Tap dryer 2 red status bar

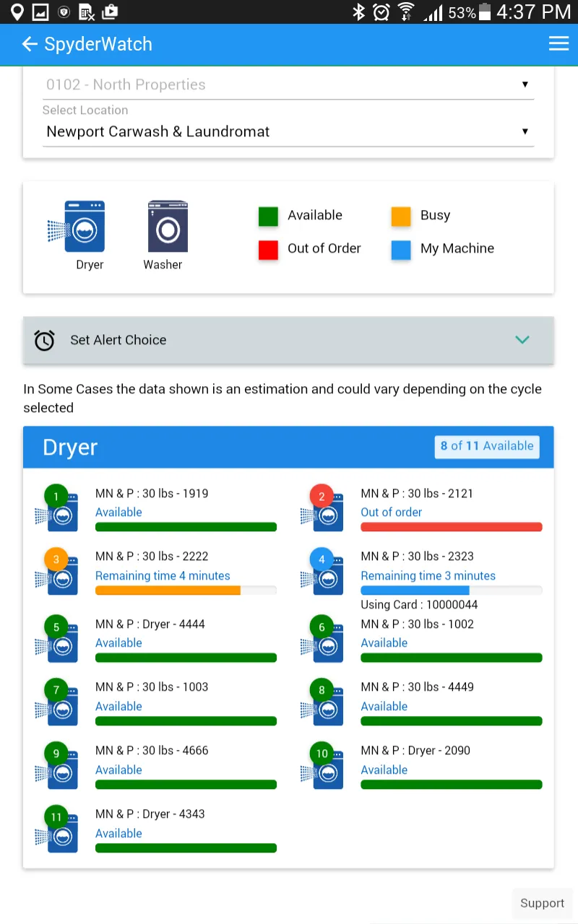[452, 527]
